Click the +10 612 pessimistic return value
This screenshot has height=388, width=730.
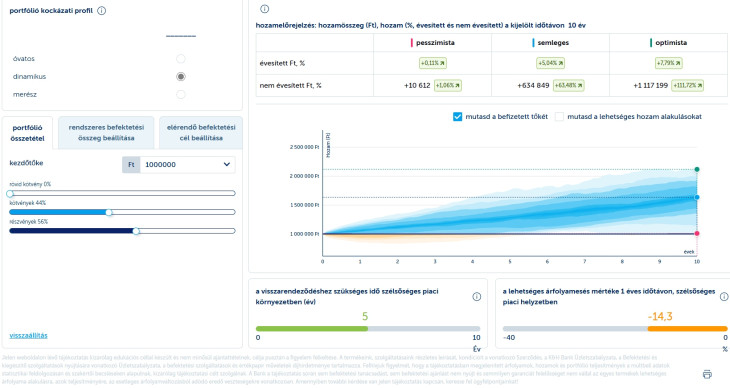(x=417, y=86)
